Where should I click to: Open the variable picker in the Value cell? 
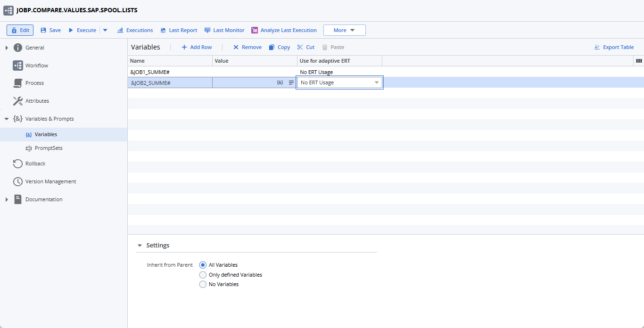point(280,82)
